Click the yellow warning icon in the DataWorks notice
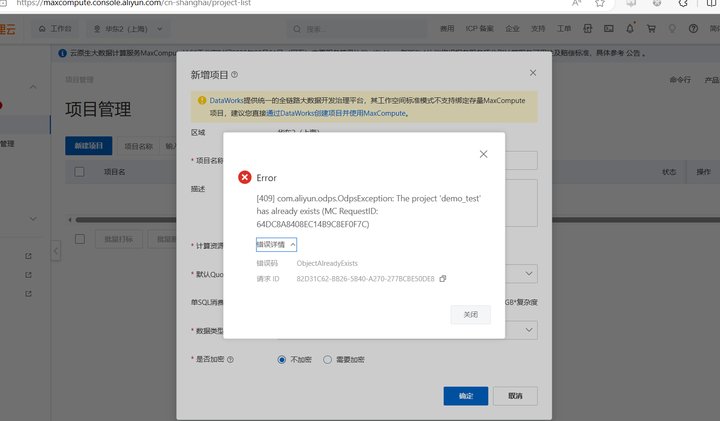Image resolution: width=720 pixels, height=421 pixels. coord(202,100)
